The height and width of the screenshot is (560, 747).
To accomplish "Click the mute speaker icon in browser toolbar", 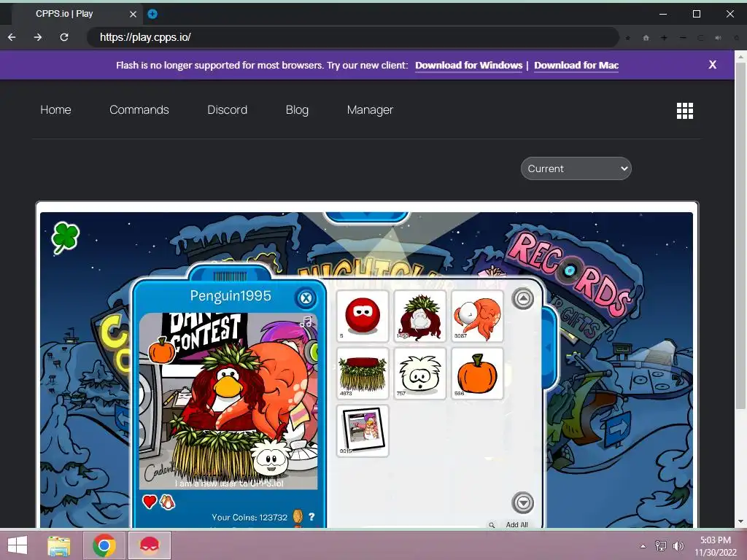I will [718, 38].
